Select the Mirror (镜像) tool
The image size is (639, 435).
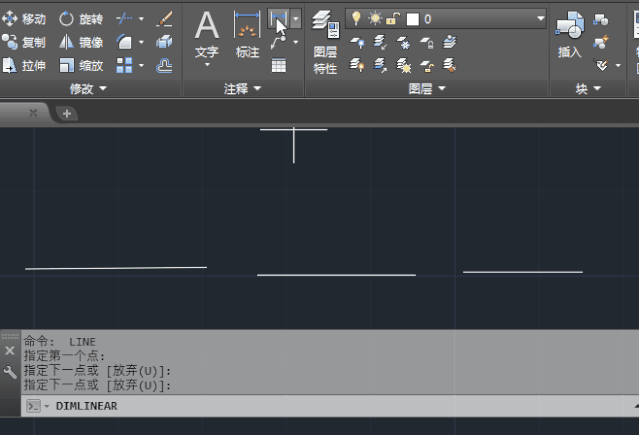coord(81,42)
